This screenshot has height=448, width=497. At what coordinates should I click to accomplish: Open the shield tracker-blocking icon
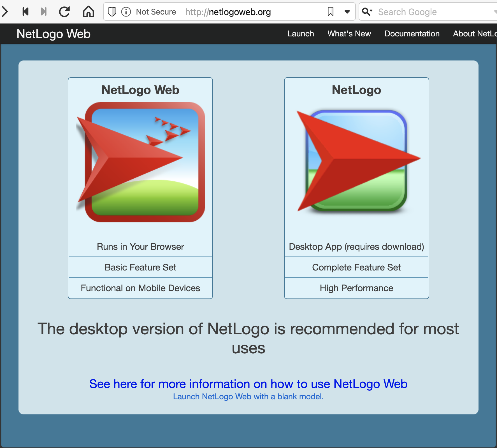[112, 12]
